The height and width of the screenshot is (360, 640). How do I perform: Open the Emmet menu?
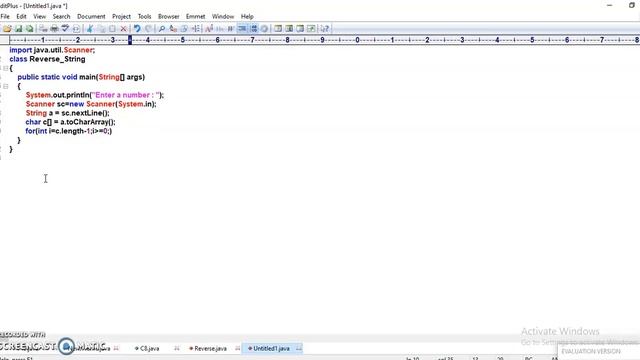coord(196,16)
